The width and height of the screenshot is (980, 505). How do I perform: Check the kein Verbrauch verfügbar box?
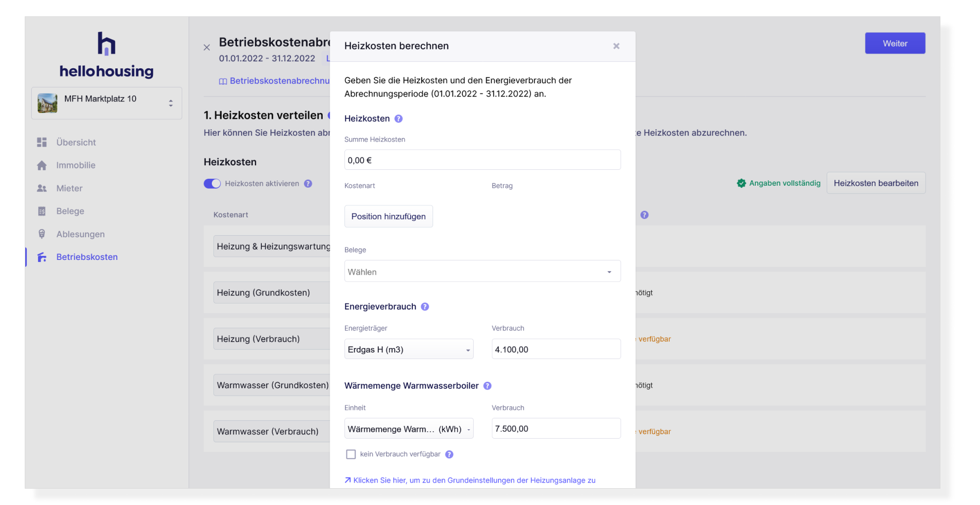coord(351,454)
